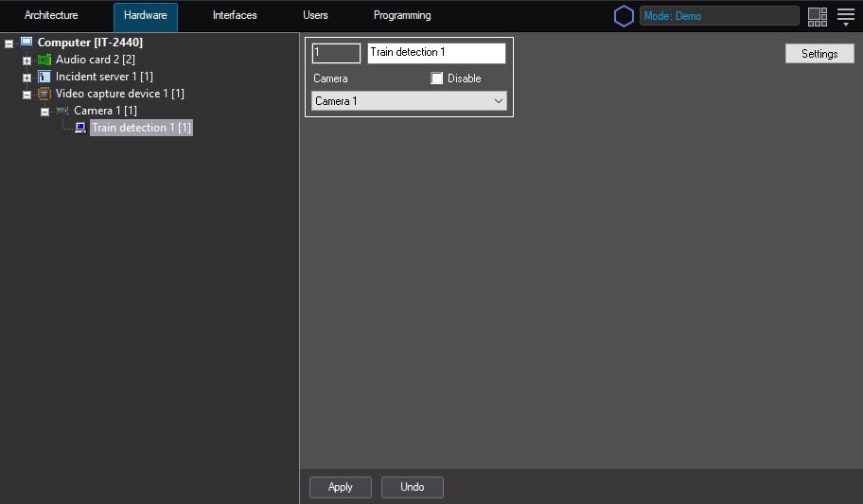Image resolution: width=863 pixels, height=504 pixels.
Task: Collapse the Video capture device 1 node
Action: [x=26, y=95]
